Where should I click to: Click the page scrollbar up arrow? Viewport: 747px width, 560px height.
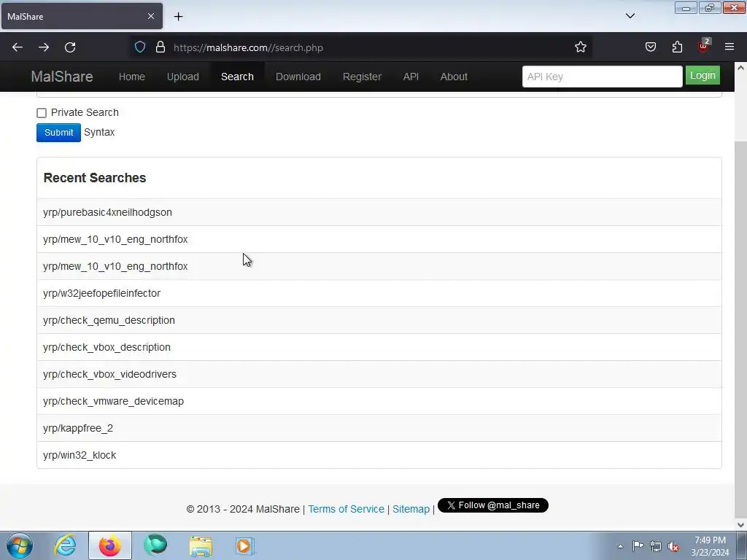740,68
